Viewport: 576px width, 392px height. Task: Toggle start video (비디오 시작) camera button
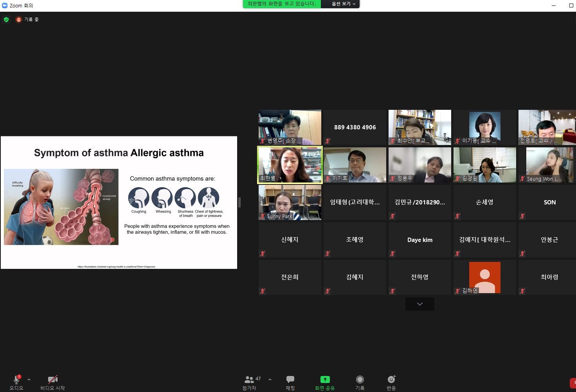[x=52, y=379]
